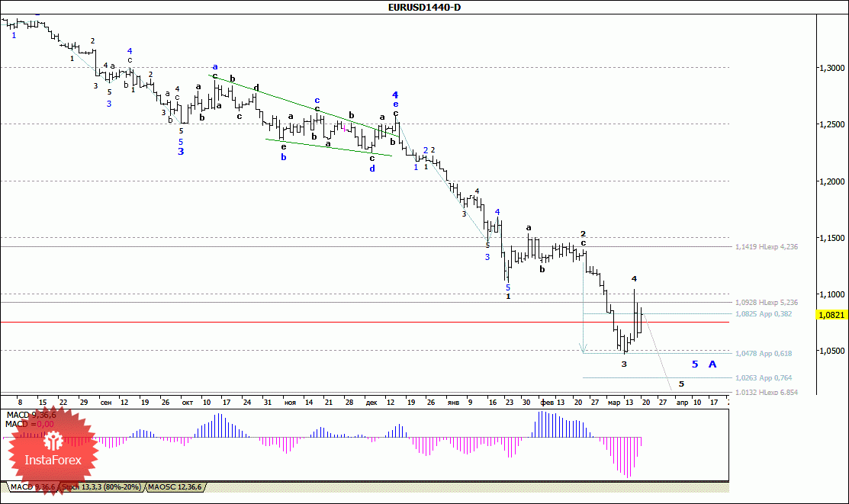Open the Stoch 13,3,3 (80%-20%) tab
The width and height of the screenshot is (849, 504).
[x=101, y=487]
